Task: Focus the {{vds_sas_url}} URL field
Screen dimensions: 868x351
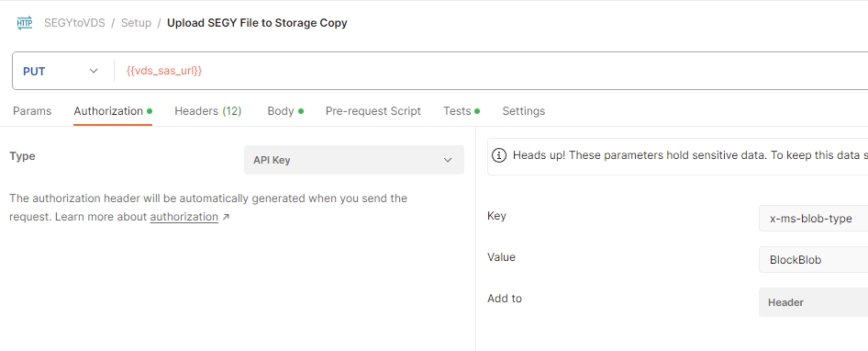Action: 491,71
